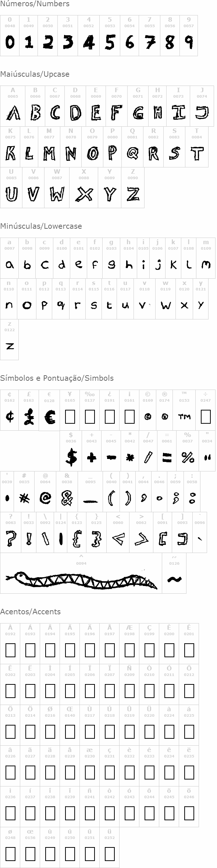Select the uppercase A glyph cell
The height and width of the screenshot is (868, 217).
click(x=13, y=106)
